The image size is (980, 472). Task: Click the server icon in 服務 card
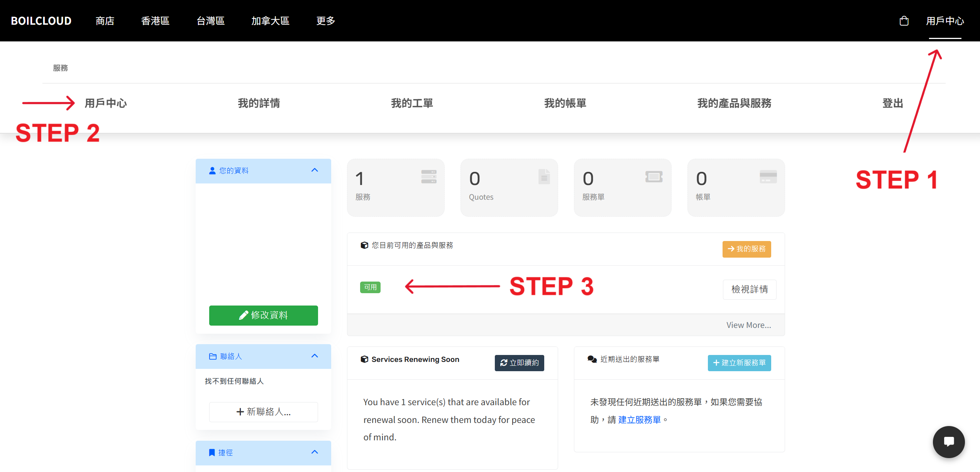(x=429, y=177)
